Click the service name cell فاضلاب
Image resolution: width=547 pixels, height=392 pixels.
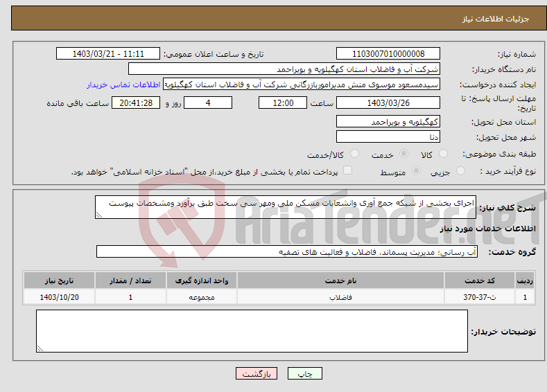341,297
